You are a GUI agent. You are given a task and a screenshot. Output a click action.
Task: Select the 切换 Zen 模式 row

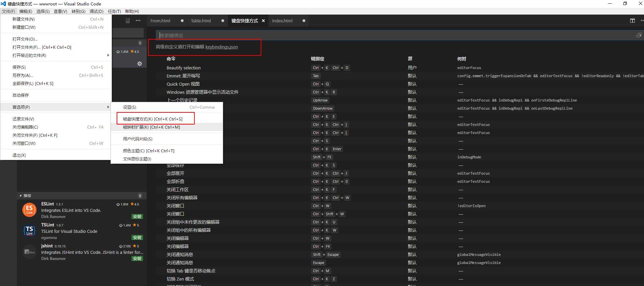tap(400, 279)
